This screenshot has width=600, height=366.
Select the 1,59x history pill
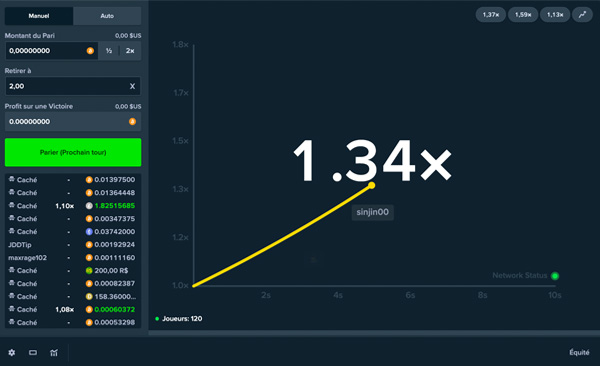coord(523,15)
